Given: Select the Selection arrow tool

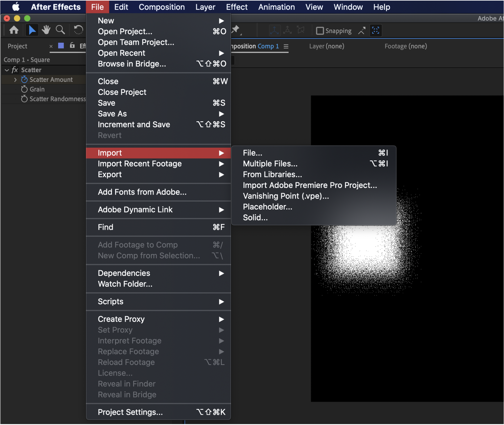Looking at the screenshot, I should [x=32, y=30].
